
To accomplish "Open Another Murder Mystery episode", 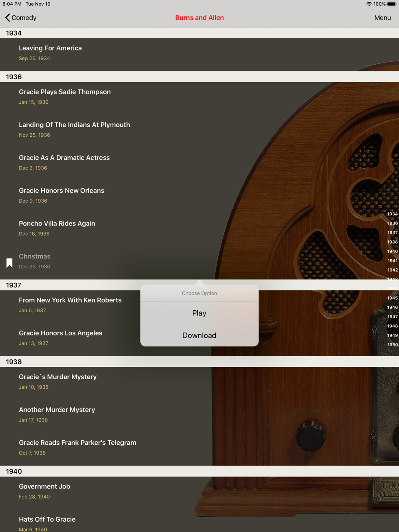I will pyautogui.click(x=199, y=416).
